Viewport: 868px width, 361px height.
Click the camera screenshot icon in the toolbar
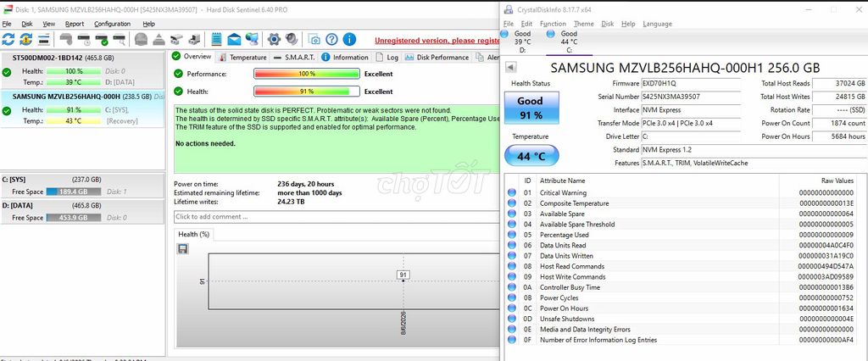(314, 39)
